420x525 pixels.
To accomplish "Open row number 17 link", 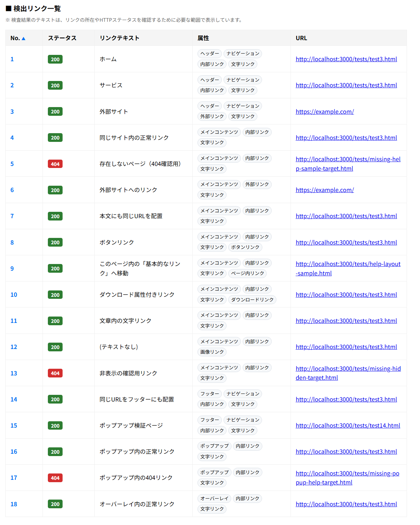I will click(14, 478).
